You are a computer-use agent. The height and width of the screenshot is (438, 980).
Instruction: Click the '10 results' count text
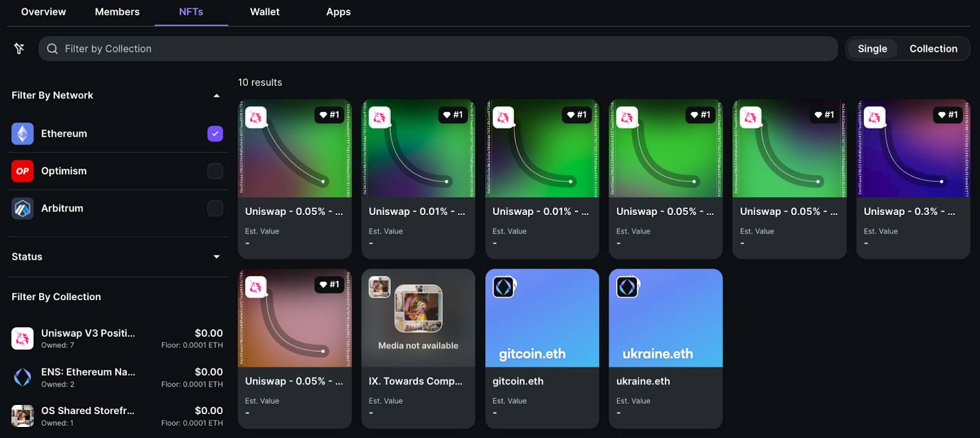260,82
